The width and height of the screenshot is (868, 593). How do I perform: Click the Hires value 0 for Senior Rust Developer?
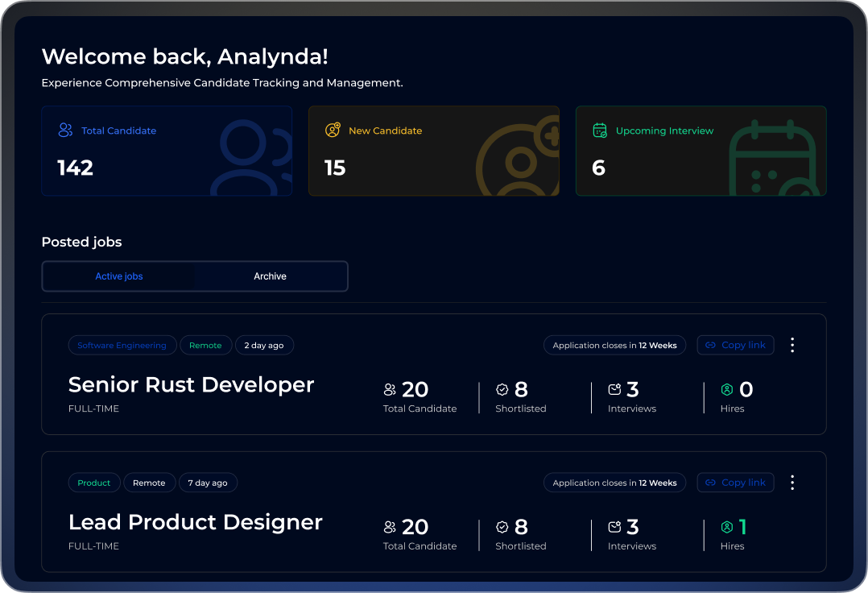pos(746,389)
